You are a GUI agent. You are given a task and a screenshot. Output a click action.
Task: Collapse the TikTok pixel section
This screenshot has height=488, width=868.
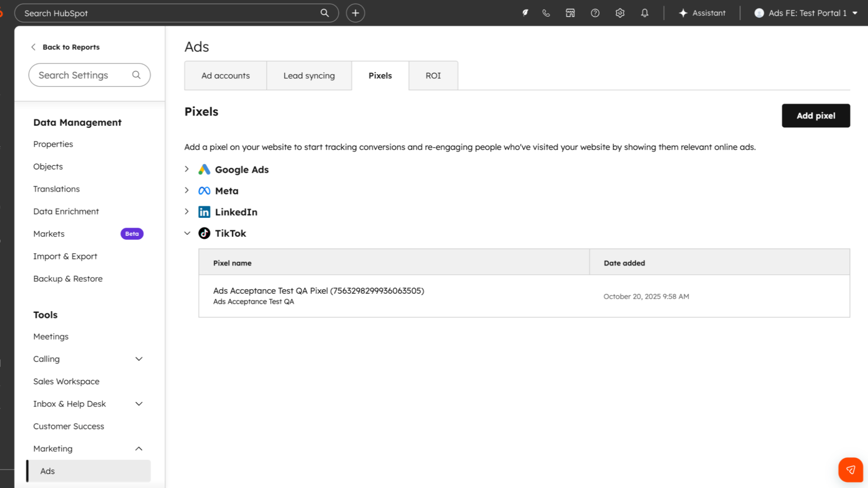click(187, 233)
